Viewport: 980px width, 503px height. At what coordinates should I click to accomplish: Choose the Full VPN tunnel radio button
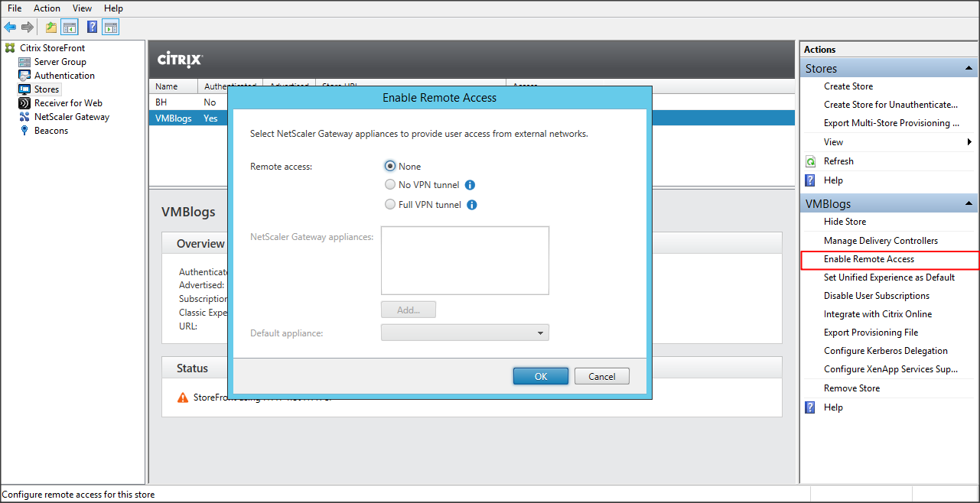click(x=390, y=205)
